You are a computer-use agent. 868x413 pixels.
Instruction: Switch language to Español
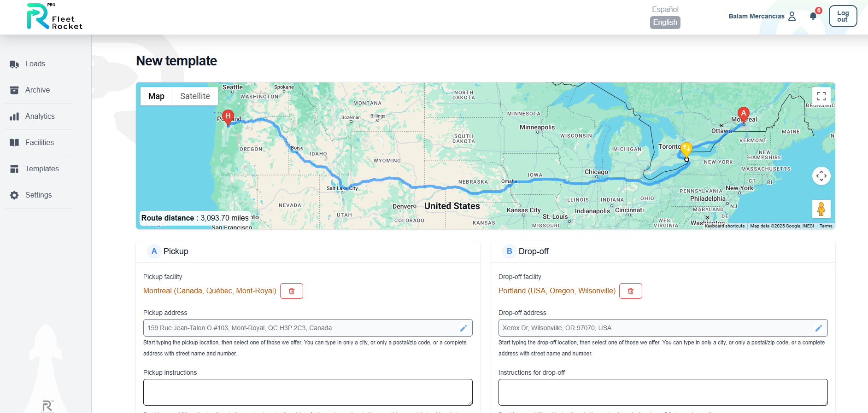click(x=665, y=9)
